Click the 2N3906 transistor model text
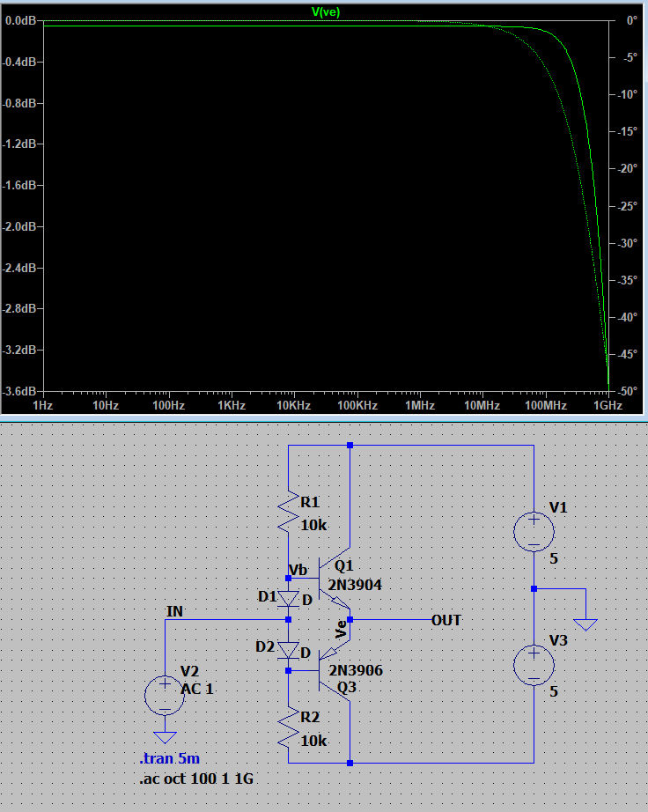 click(356, 670)
